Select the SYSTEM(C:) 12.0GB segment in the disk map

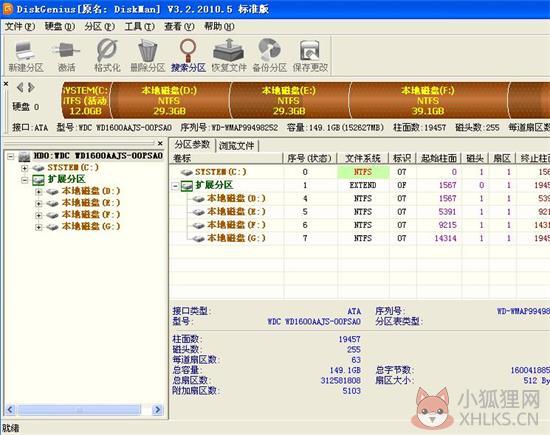(x=86, y=101)
